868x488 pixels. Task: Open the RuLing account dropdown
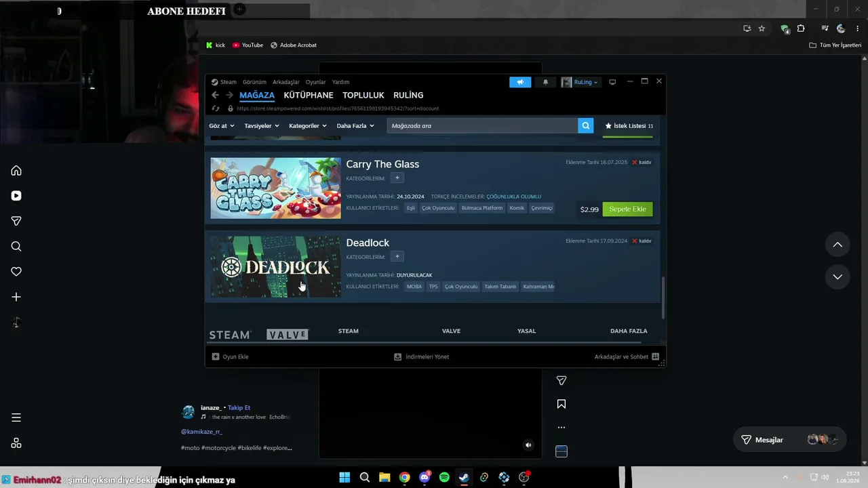click(x=580, y=82)
